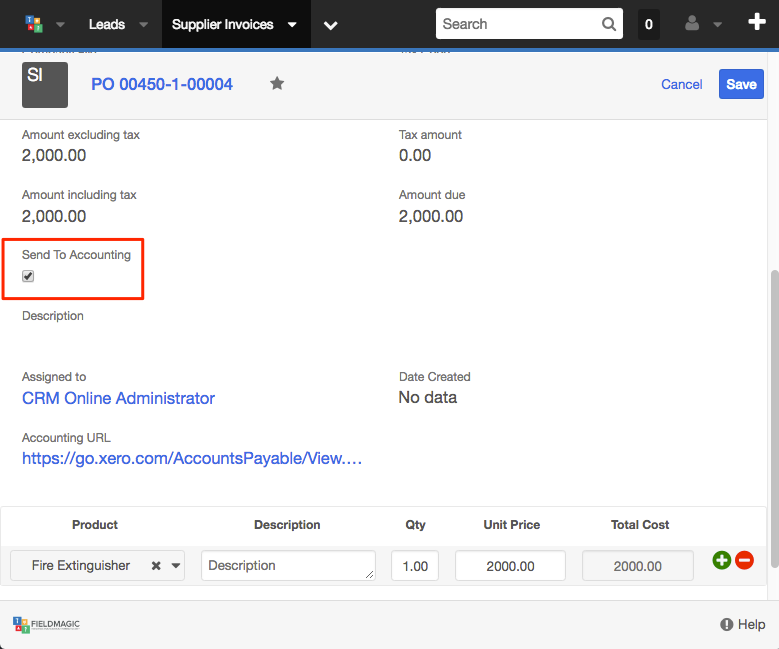Click the Amount excluding tax value 2,000.00
Image resolution: width=779 pixels, height=649 pixels.
[54, 156]
